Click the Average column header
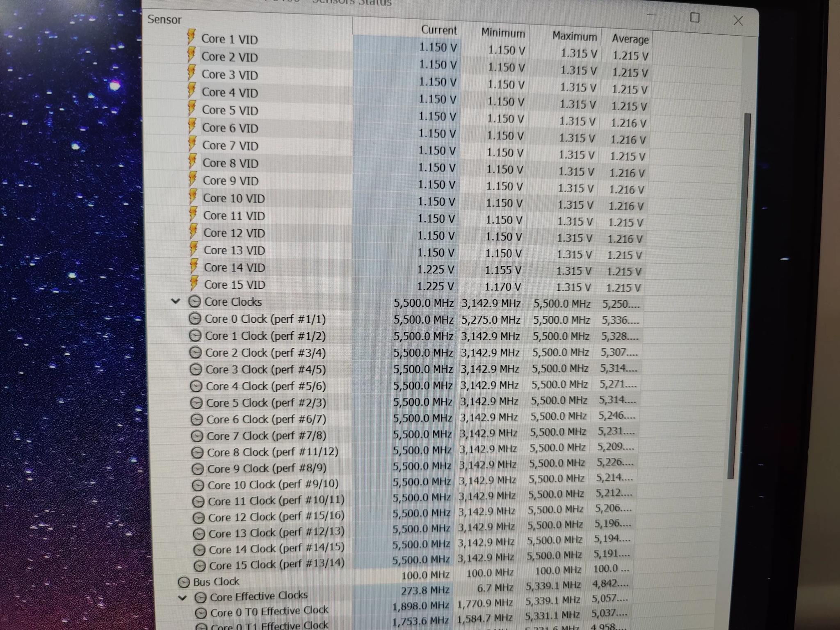This screenshot has width=840, height=630. tap(630, 39)
